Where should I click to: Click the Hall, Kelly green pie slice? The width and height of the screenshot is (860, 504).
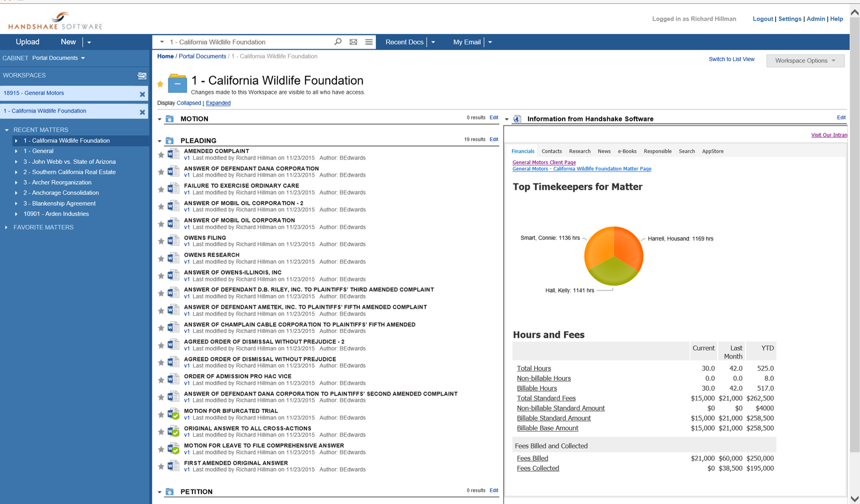(613, 272)
